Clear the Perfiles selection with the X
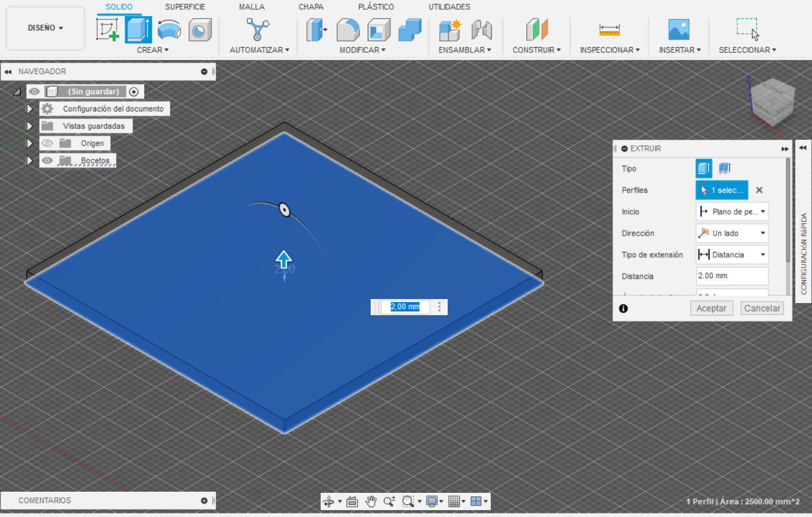The image size is (812, 517). coord(759,190)
